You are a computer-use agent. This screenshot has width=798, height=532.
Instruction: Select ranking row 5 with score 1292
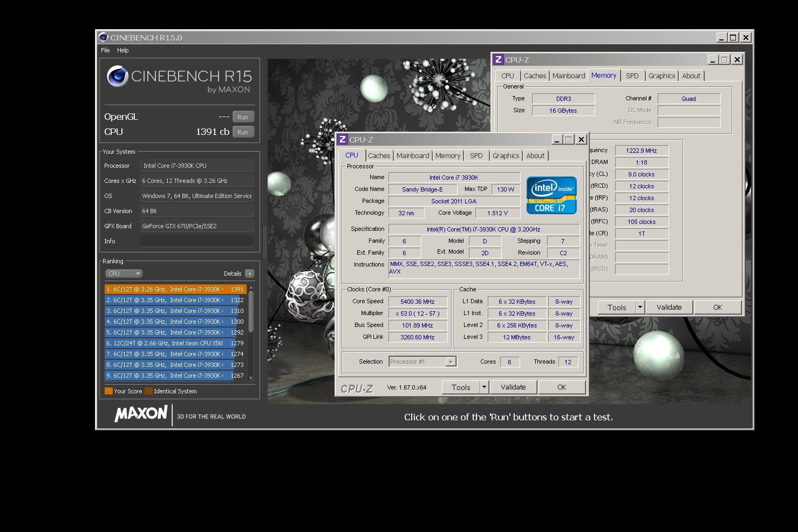[x=175, y=332]
